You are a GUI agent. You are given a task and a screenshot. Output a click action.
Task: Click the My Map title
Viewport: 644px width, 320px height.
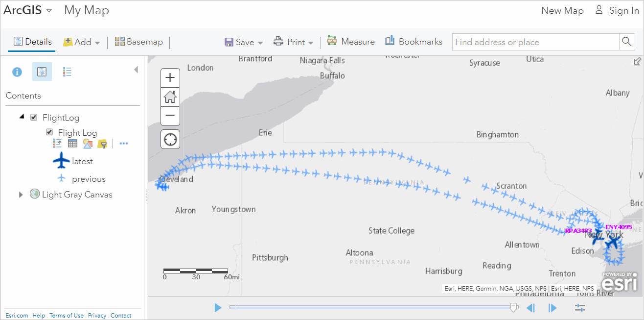click(87, 10)
